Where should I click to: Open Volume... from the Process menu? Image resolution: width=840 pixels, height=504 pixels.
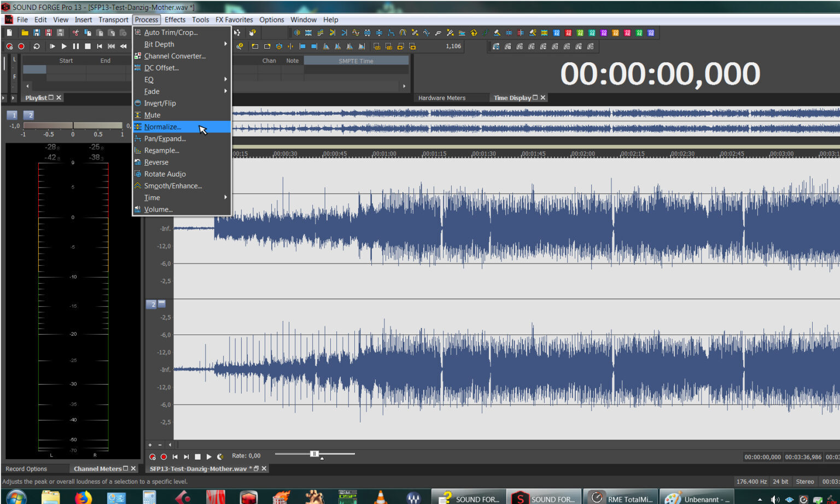point(182,209)
